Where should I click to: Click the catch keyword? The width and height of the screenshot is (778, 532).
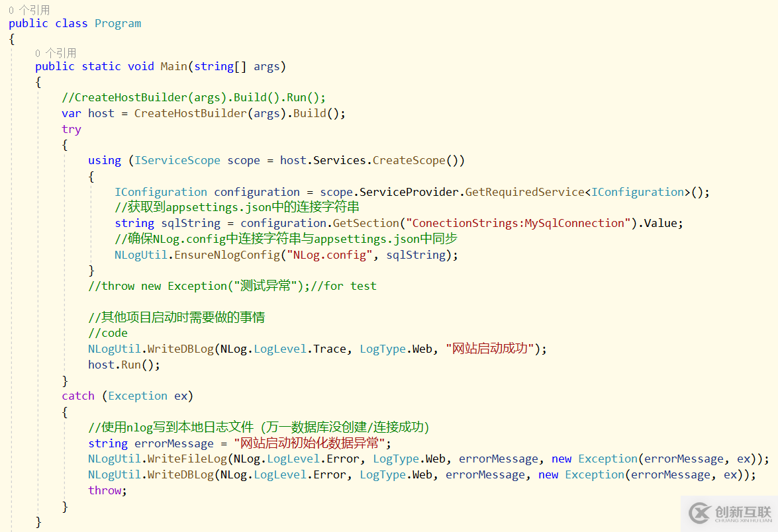pos(77,396)
